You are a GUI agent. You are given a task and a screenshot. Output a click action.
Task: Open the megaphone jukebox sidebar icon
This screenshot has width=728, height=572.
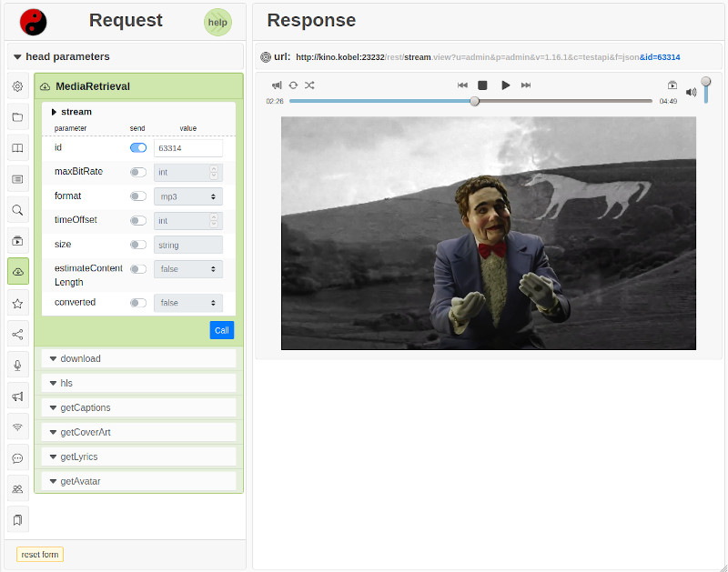click(x=17, y=396)
